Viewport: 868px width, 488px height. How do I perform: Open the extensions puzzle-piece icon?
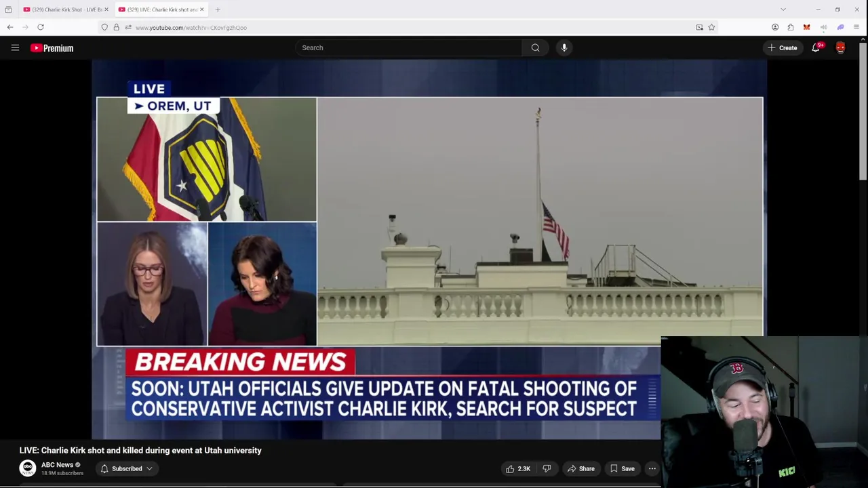coord(791,27)
